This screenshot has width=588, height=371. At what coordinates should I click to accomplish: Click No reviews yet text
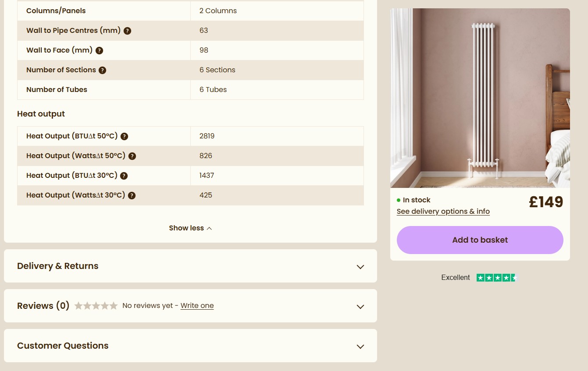(x=148, y=306)
